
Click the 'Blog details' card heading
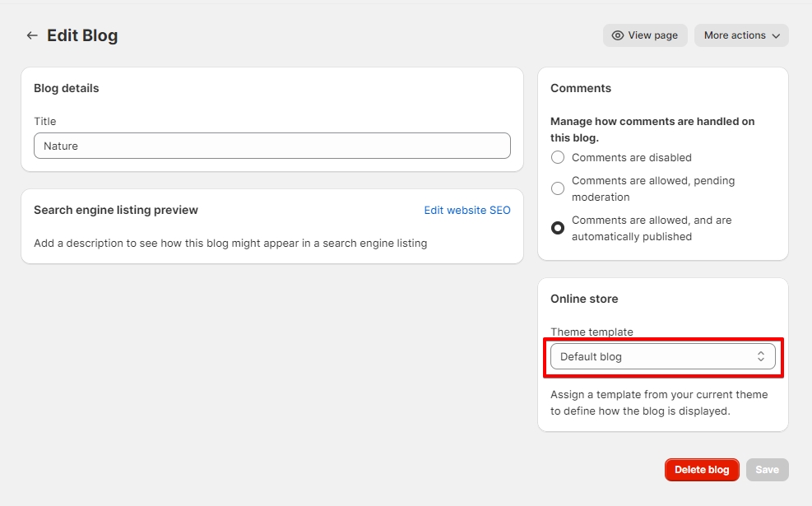[x=66, y=88]
